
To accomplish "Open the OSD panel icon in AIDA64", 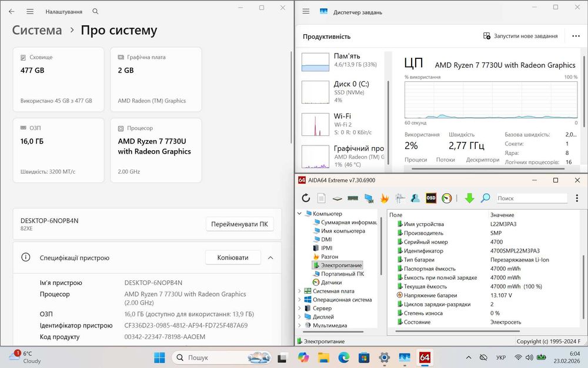I will click(x=431, y=198).
